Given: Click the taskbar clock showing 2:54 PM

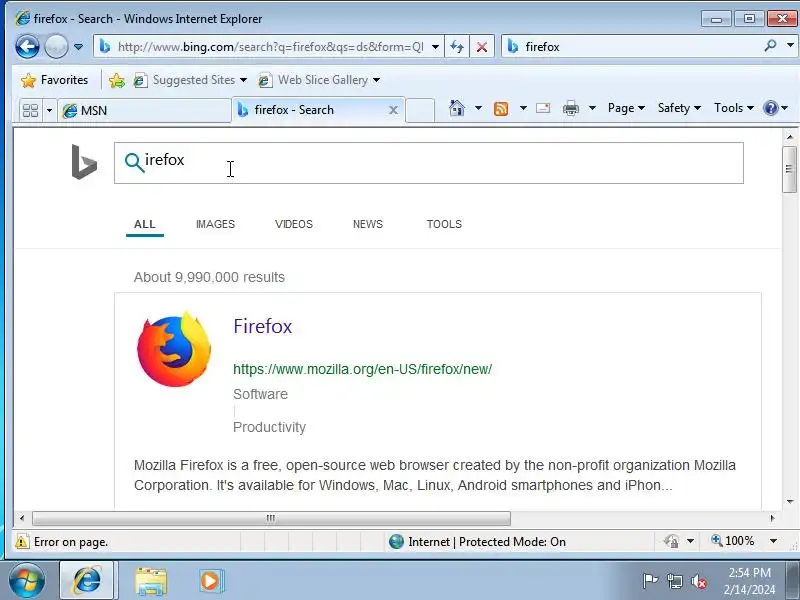Looking at the screenshot, I should 749,581.
